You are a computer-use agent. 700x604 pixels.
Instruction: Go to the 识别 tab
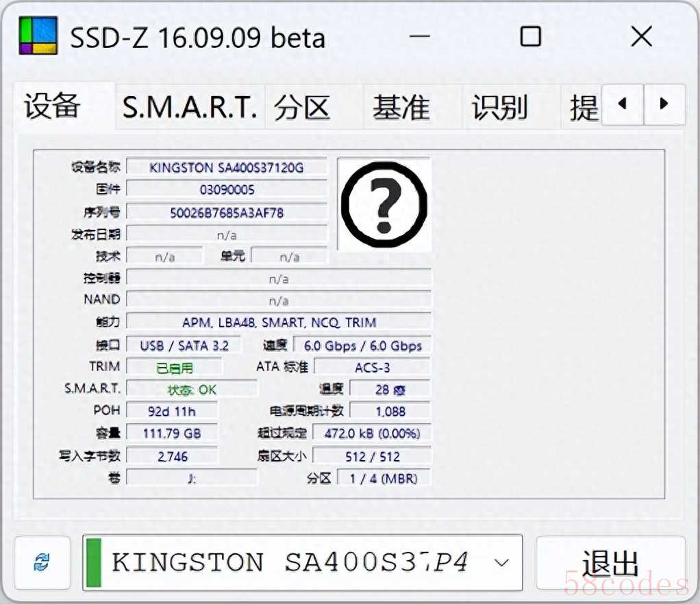[499, 108]
